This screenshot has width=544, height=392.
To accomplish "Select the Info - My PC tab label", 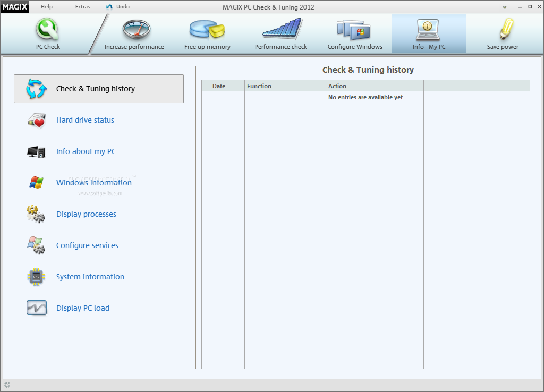I will pos(429,47).
